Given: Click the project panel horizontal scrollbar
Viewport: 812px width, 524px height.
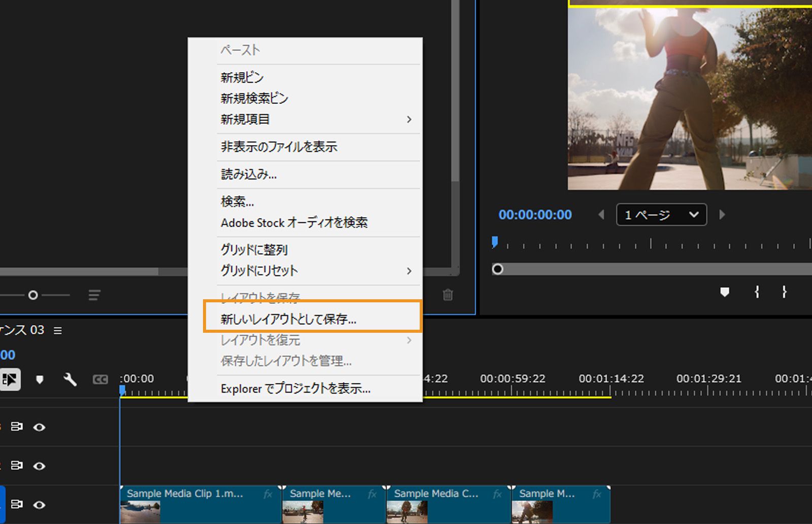Looking at the screenshot, I should pos(79,272).
